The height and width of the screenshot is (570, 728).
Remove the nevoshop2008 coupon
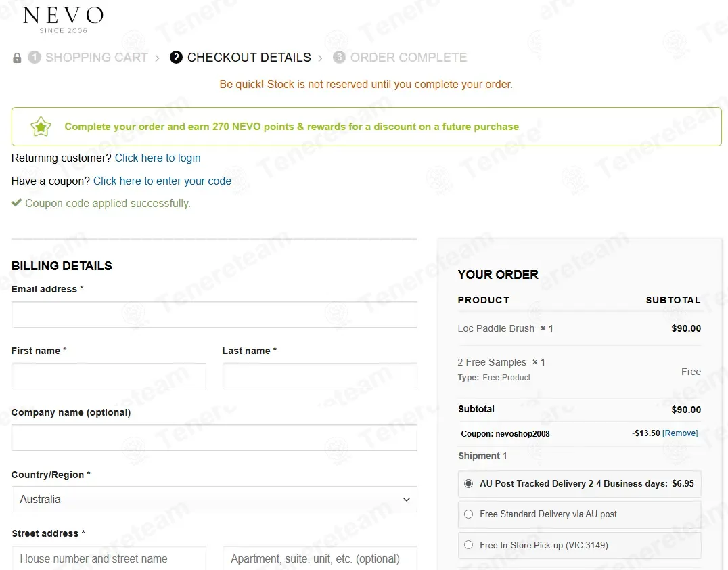click(680, 433)
